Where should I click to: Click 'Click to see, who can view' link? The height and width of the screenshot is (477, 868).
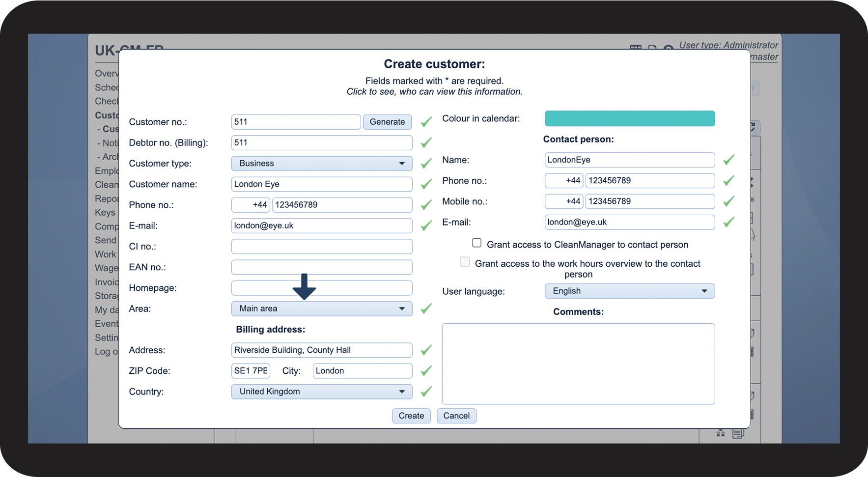click(x=434, y=91)
